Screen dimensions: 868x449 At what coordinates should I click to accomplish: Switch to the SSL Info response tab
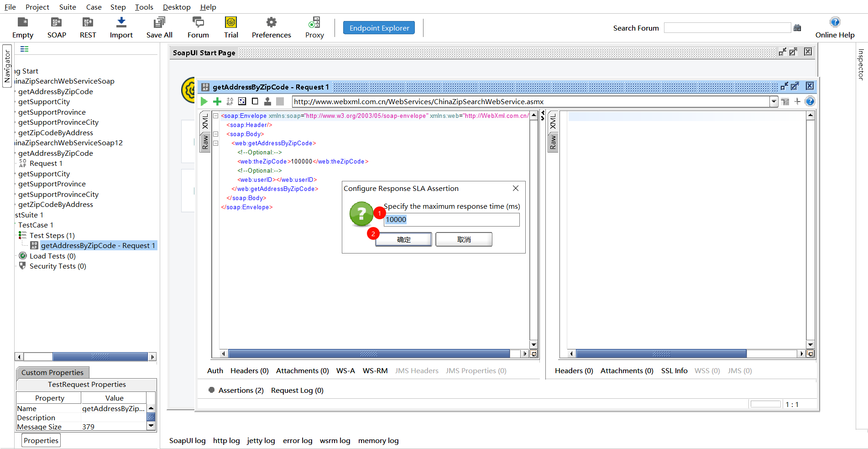(x=674, y=371)
